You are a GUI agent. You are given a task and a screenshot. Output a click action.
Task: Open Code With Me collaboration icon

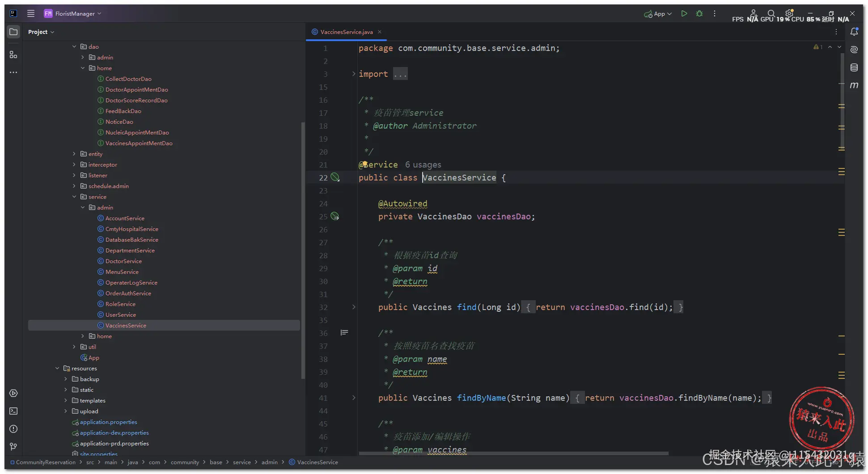pos(754,13)
